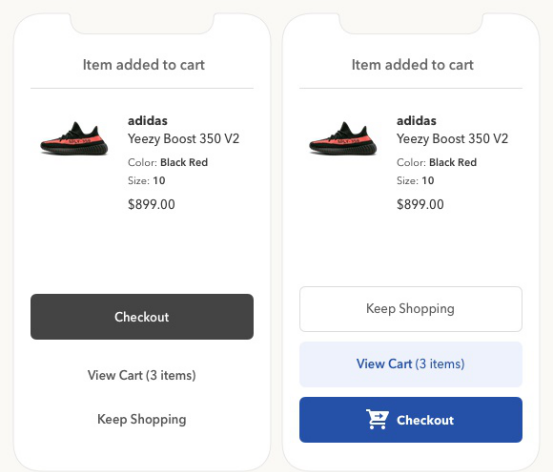Click Yeezy Boost 350 V2 title, left phone

click(x=183, y=139)
